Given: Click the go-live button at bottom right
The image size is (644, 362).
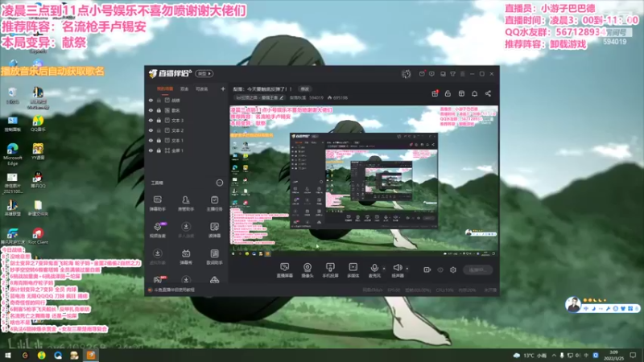Looking at the screenshot, I should 477,269.
